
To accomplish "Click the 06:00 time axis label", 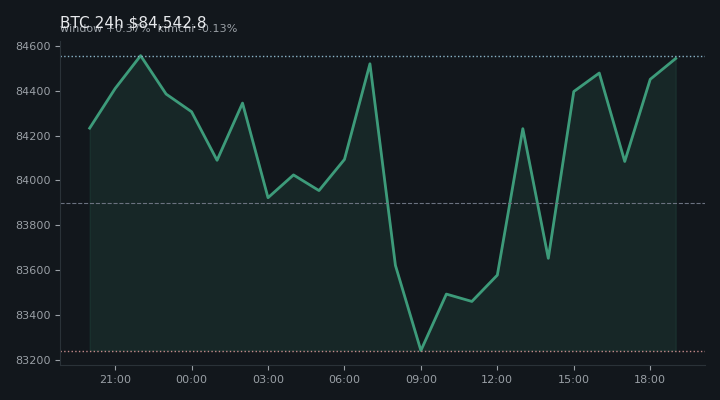I will click(344, 379).
